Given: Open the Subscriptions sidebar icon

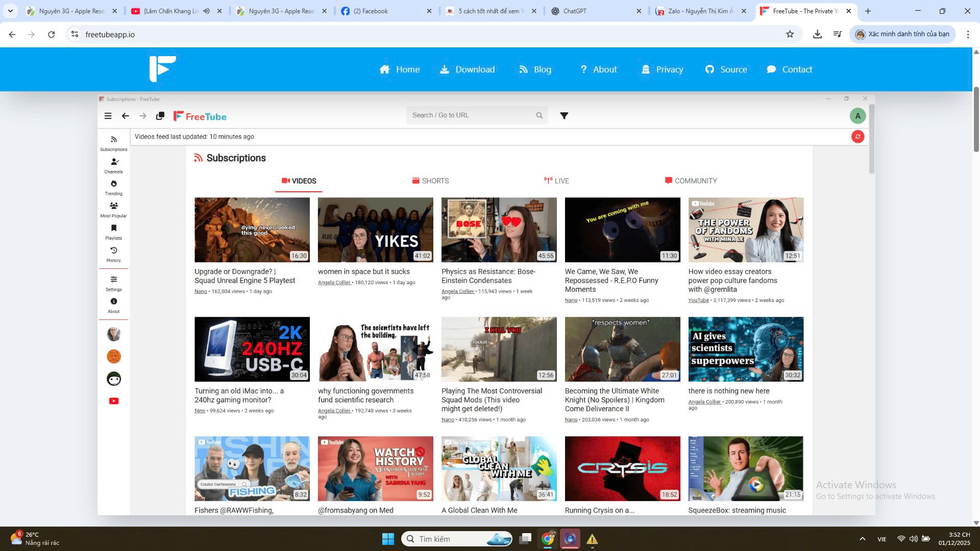Looking at the screenshot, I should pos(113,140).
